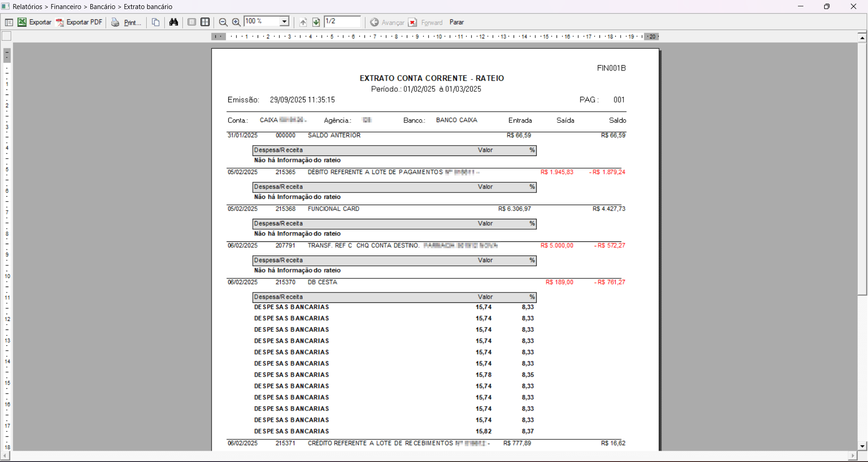The image size is (868, 462).
Task: Open the zoom percentage dropdown arrow
Action: (284, 22)
